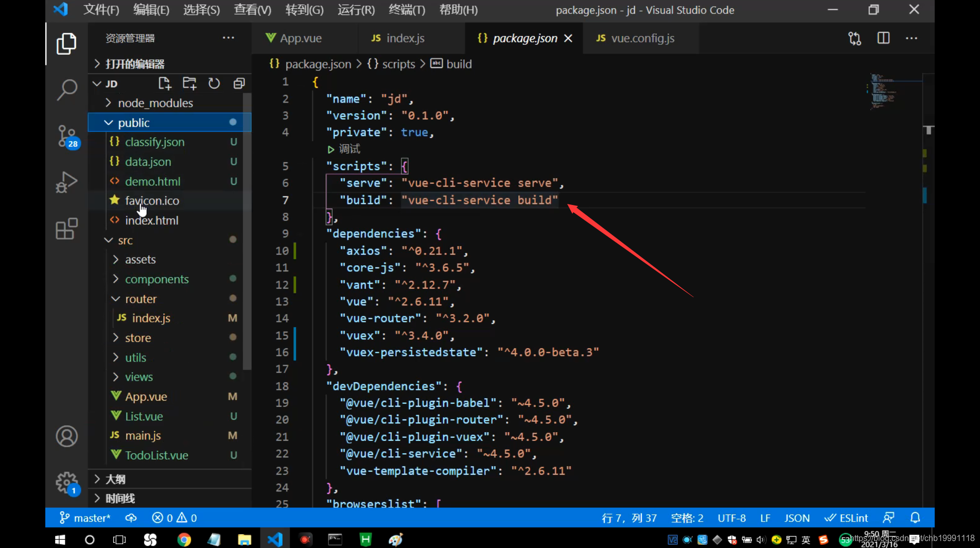This screenshot has height=548, width=980.
Task: Open the Help menu
Action: (x=459, y=10)
